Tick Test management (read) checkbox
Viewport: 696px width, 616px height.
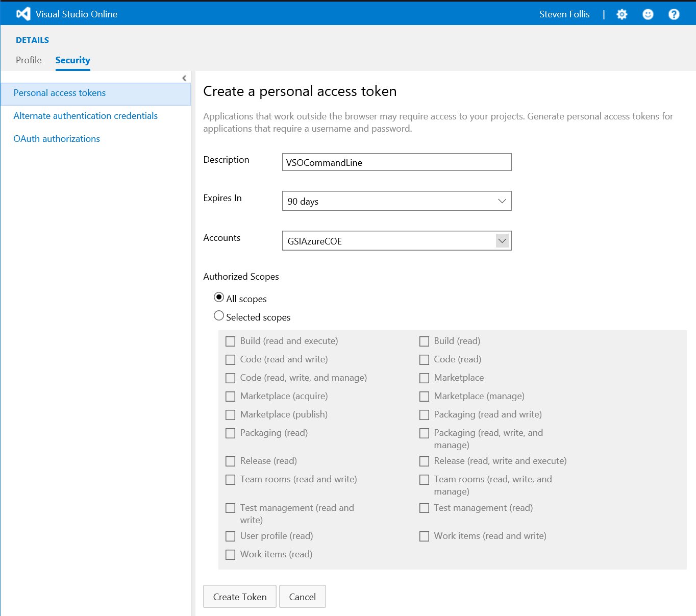coord(424,508)
